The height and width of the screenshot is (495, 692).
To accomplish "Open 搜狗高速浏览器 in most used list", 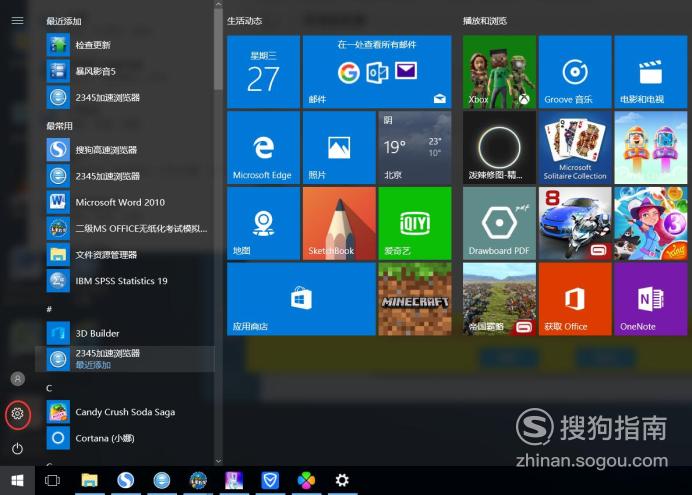I will (x=124, y=150).
